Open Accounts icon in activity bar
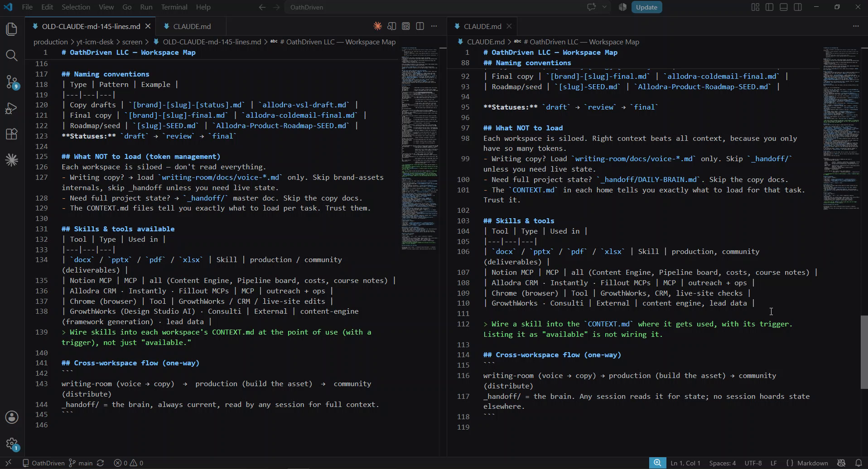 point(12,417)
